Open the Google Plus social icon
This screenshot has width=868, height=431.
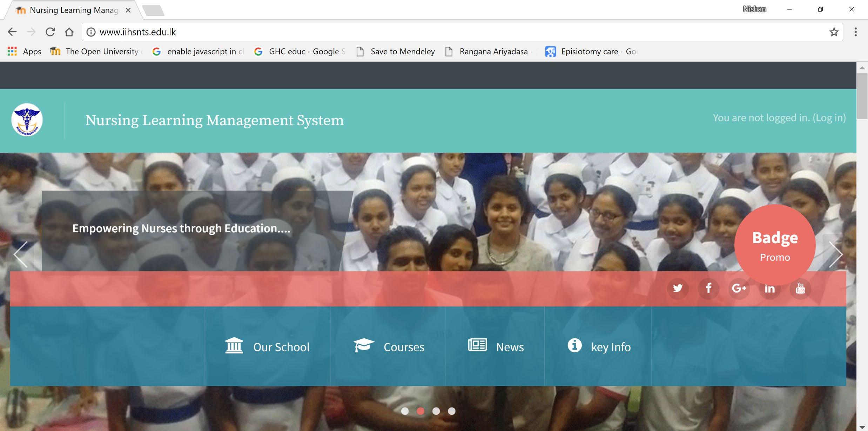739,289
